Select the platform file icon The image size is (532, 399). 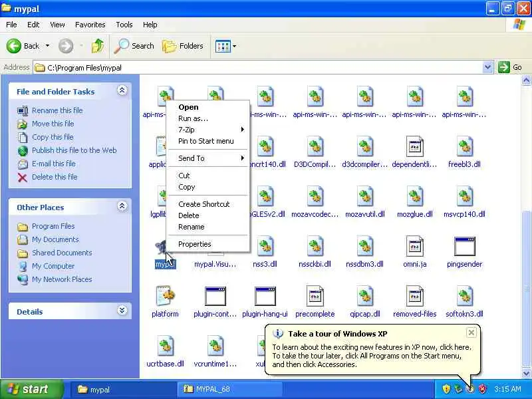tap(165, 296)
